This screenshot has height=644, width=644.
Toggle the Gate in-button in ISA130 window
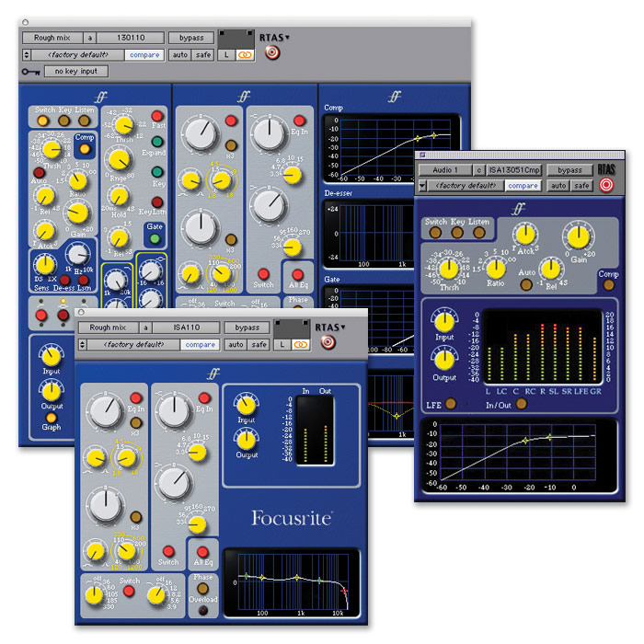pos(155,237)
